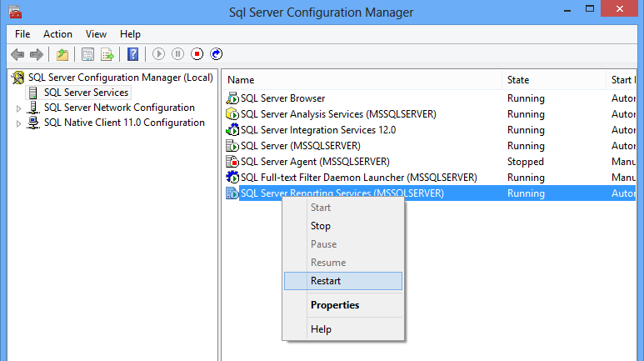
Task: Select SQL Server Configuration Manager (Local) root
Action: click(121, 78)
